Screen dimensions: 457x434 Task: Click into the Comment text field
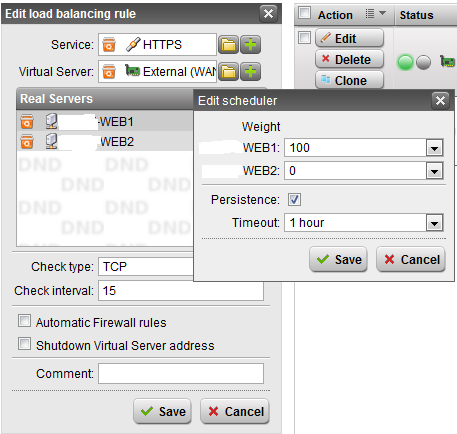click(181, 374)
